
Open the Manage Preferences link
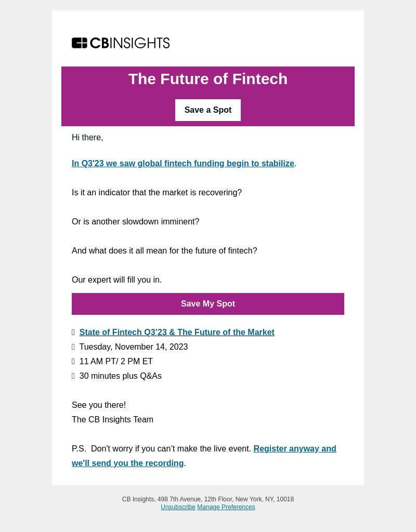click(226, 507)
